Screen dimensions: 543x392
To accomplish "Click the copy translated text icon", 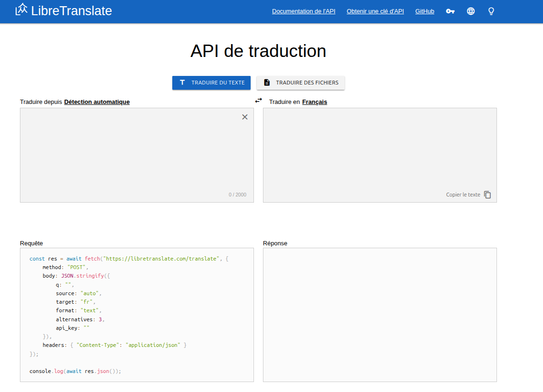I will click(x=487, y=195).
